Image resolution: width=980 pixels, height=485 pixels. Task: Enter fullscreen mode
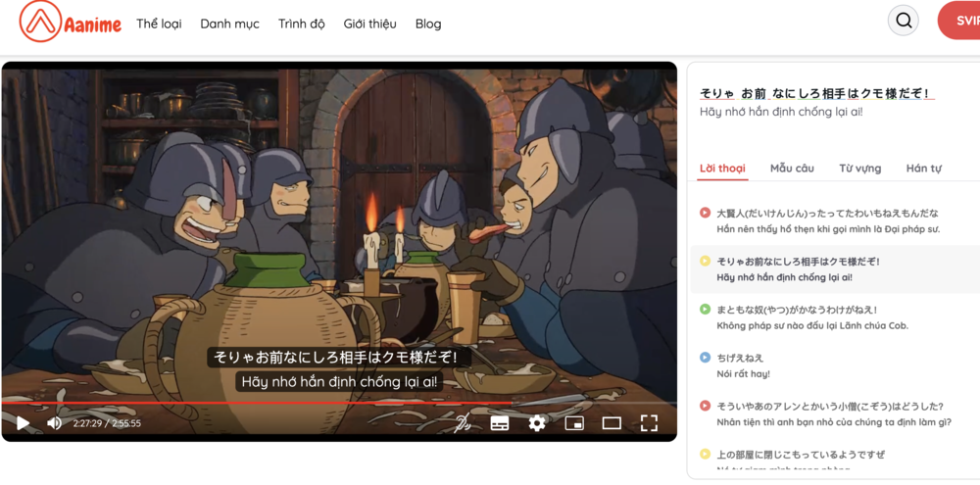(649, 423)
